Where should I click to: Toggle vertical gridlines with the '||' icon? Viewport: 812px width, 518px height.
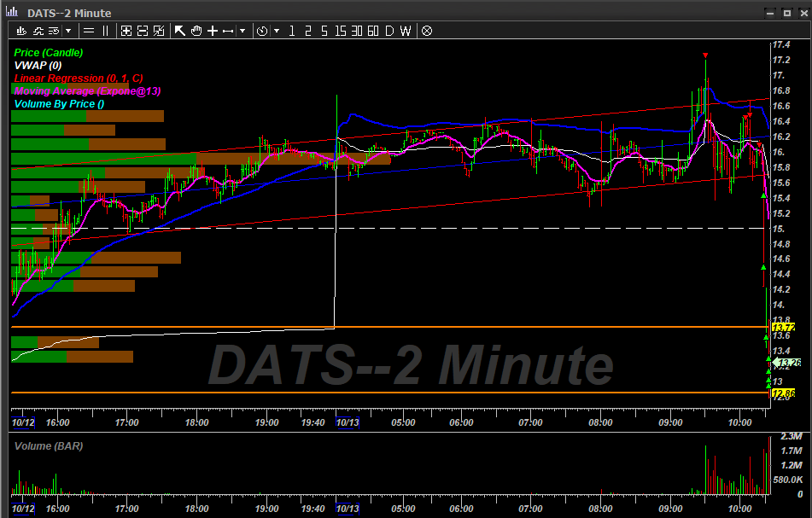pyautogui.click(x=103, y=31)
